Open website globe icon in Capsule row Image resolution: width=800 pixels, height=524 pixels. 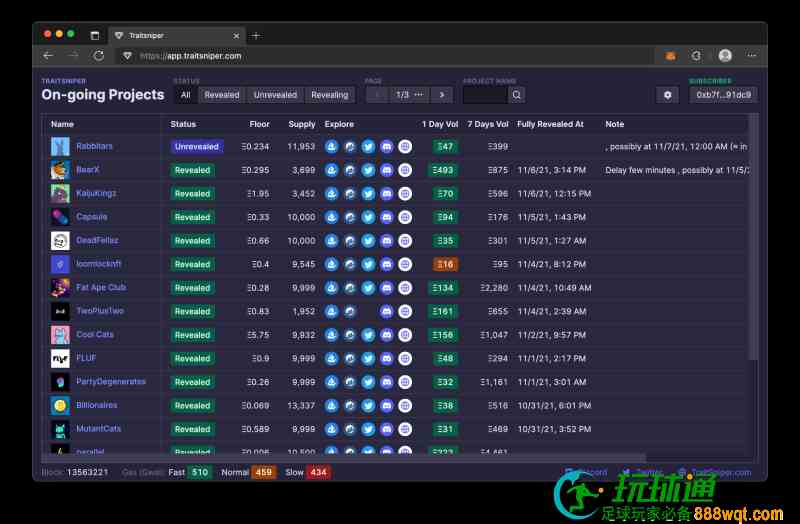(x=405, y=217)
